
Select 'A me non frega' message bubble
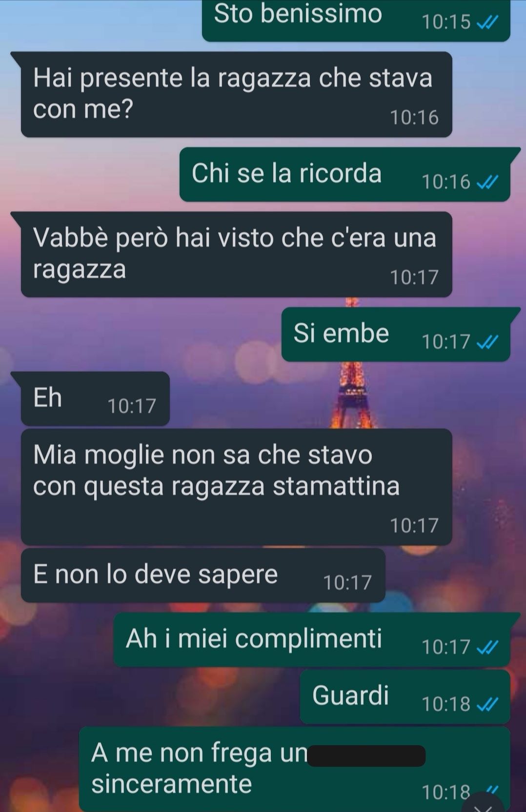point(295,769)
